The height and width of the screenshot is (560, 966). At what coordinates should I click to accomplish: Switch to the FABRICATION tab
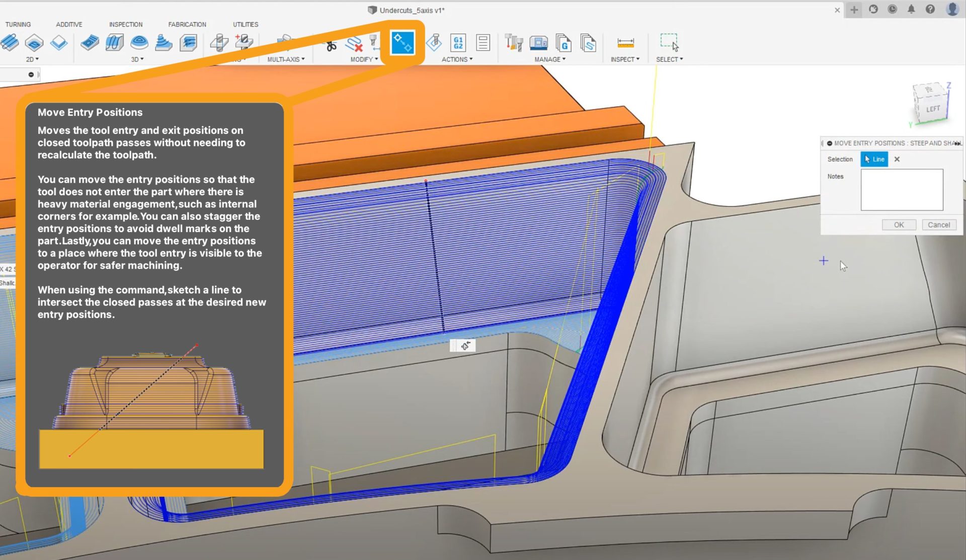pyautogui.click(x=187, y=24)
